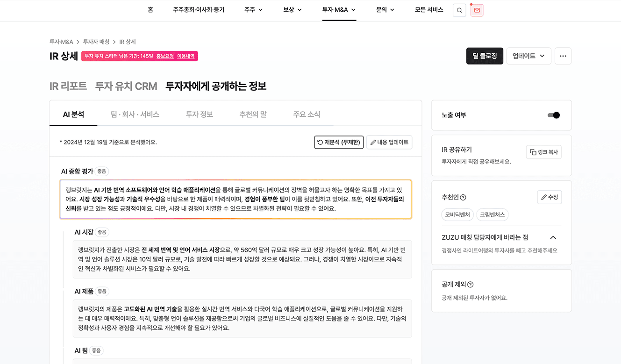
Task: Open the 업데이트 dropdown
Action: coord(528,56)
